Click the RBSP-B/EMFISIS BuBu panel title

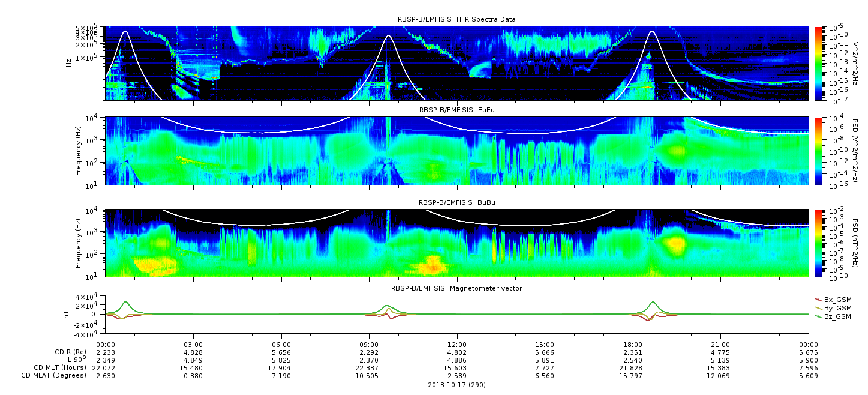point(456,202)
